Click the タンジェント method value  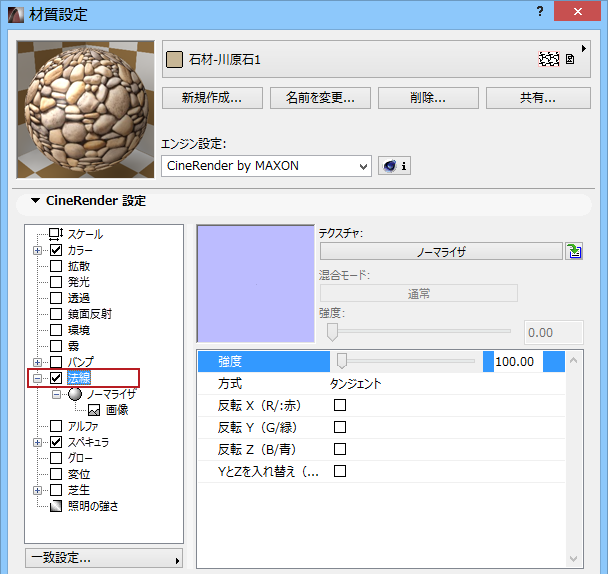click(x=355, y=384)
